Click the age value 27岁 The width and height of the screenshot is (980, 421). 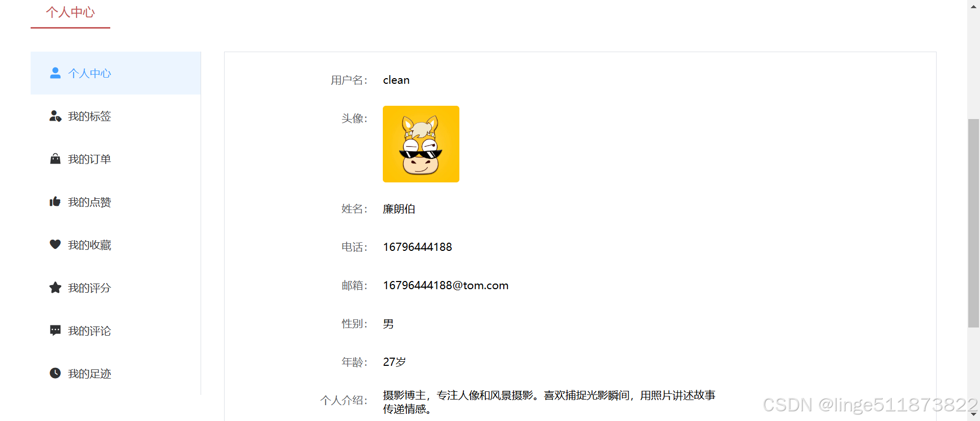coord(395,362)
